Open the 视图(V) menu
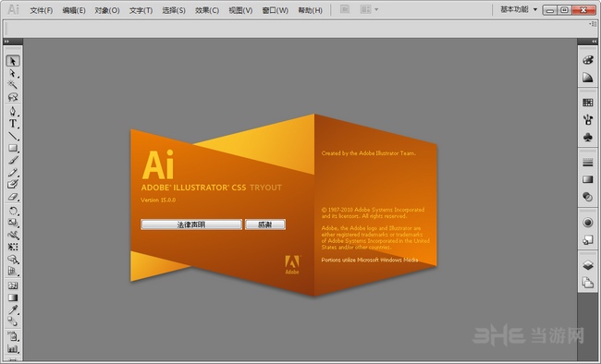The image size is (601, 364). click(x=240, y=10)
